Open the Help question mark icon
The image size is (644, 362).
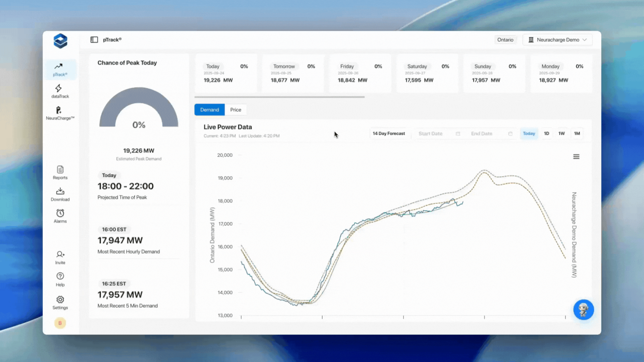60,276
